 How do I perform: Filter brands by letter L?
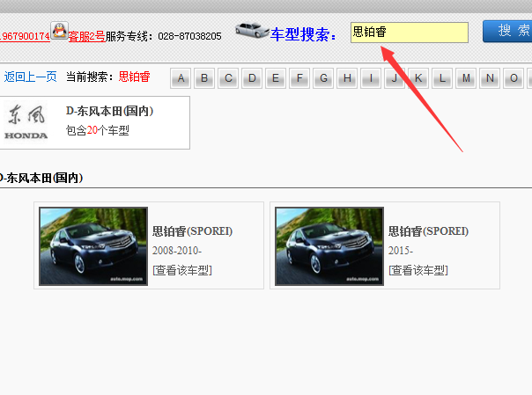coord(442,78)
